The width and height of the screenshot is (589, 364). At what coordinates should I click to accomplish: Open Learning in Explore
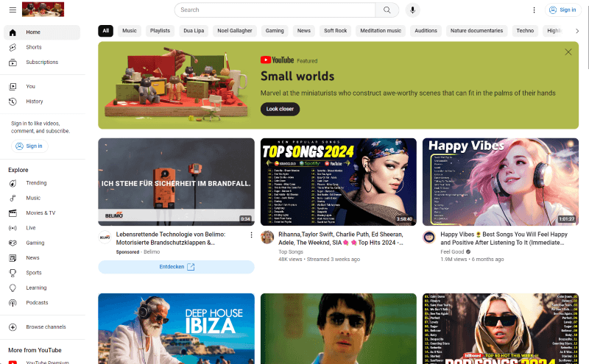click(42, 288)
